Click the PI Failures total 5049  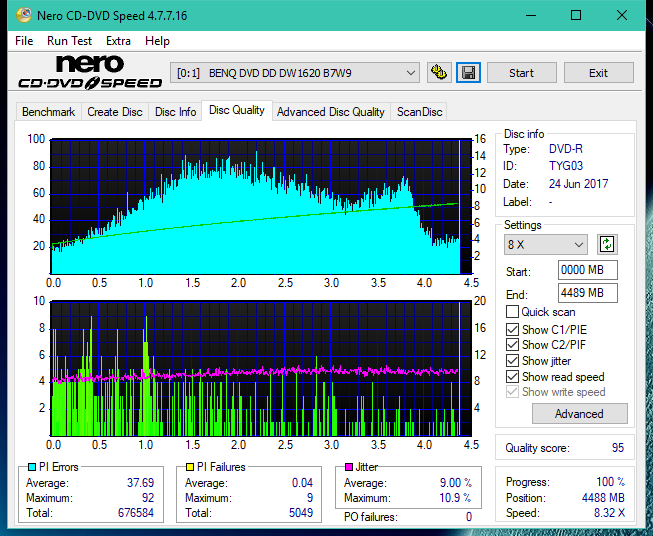[x=301, y=512]
